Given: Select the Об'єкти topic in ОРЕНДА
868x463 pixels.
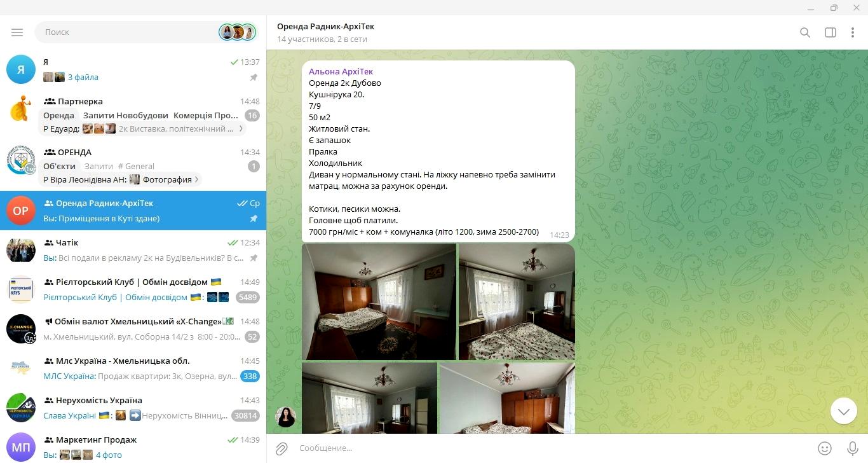Looking at the screenshot, I should pyautogui.click(x=59, y=166).
